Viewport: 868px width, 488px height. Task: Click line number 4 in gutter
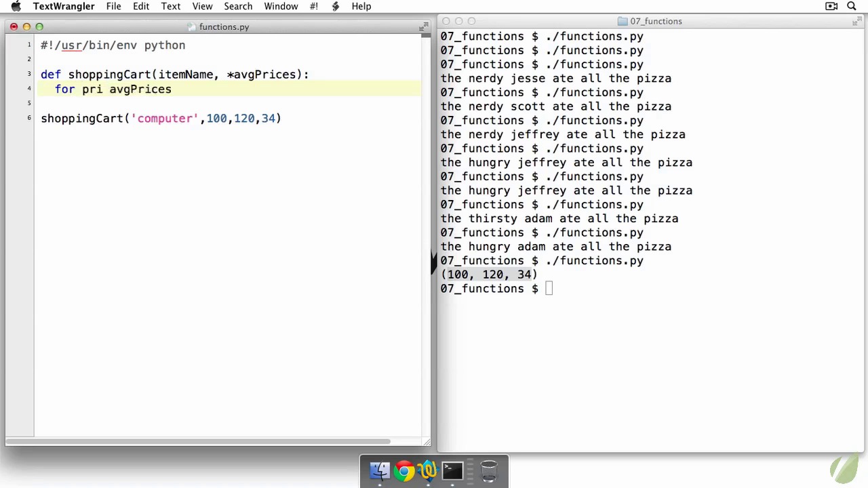pos(29,88)
